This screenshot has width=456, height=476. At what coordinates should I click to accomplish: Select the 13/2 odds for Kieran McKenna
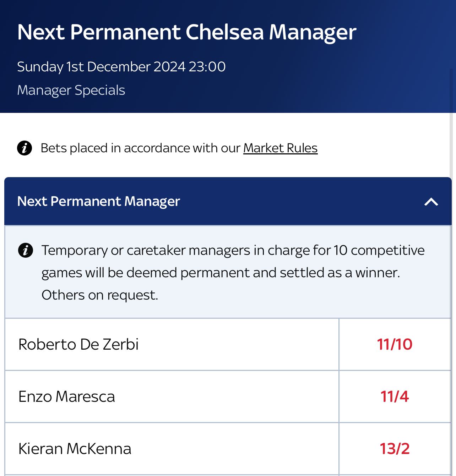tap(395, 449)
